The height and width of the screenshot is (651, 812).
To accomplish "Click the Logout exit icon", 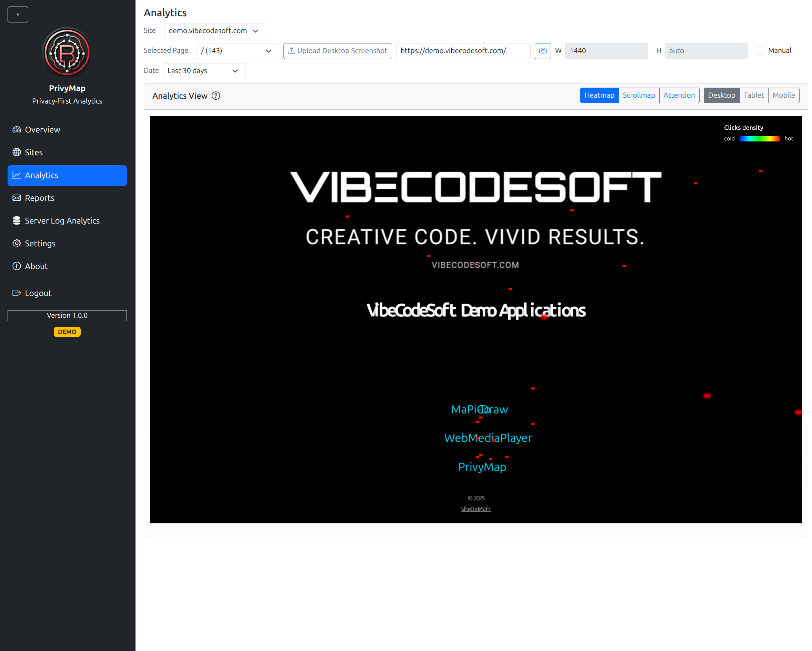I will point(17,293).
